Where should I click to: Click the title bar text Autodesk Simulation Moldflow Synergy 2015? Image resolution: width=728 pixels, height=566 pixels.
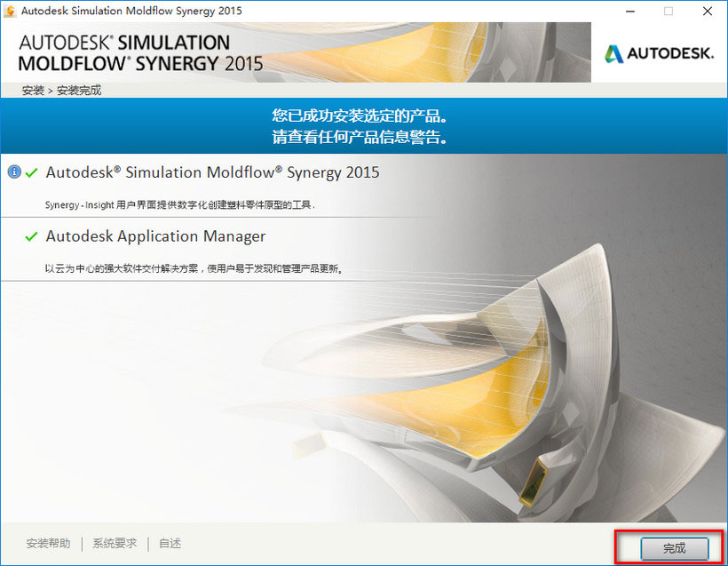pyautogui.click(x=131, y=11)
